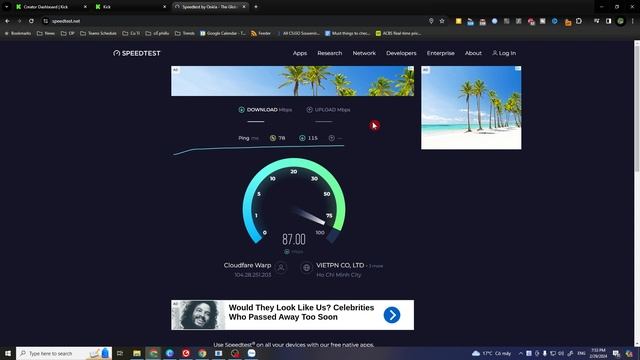Viewport: 640px width, 360px height.
Task: Open the About menu item
Action: (x=473, y=53)
